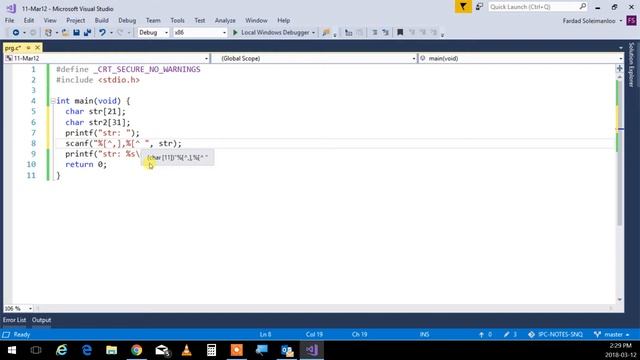Click the Fardad Soleimanloo account name

589,21
